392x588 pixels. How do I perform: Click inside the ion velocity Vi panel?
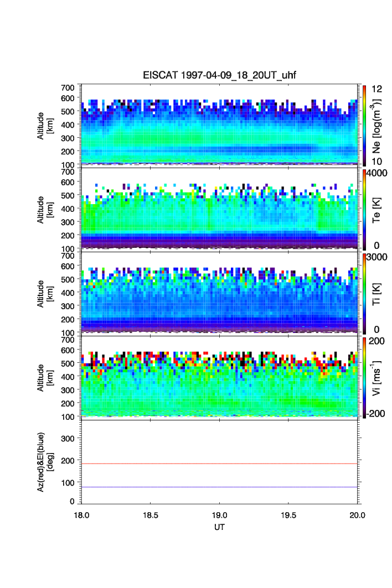point(219,377)
